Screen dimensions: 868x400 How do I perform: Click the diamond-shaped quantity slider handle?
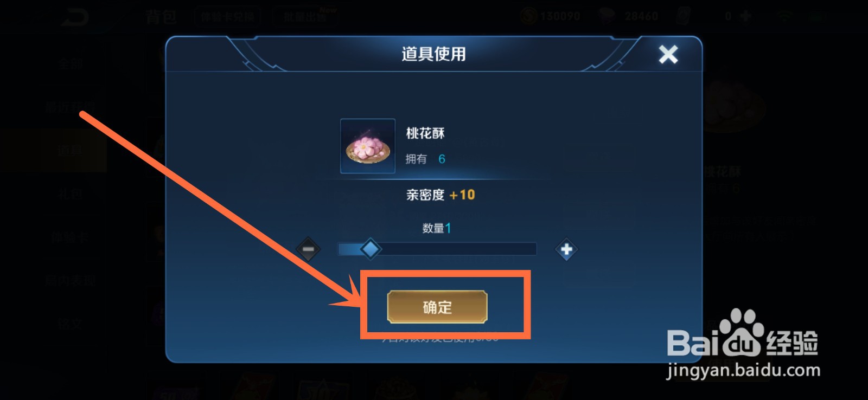(x=371, y=249)
